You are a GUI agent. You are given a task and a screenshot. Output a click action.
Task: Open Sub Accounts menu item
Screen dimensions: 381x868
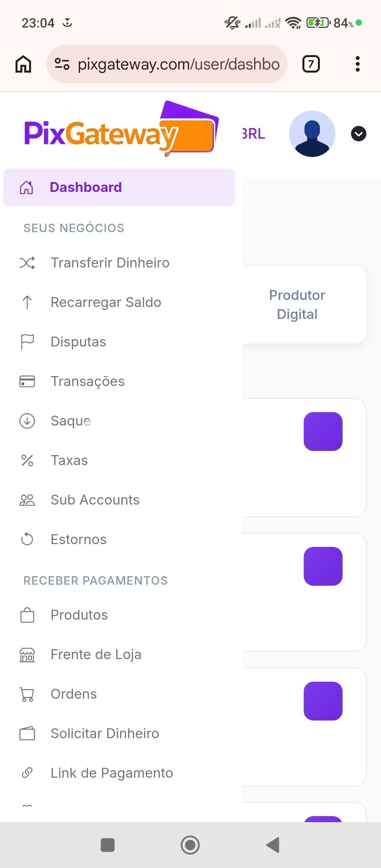click(x=95, y=500)
